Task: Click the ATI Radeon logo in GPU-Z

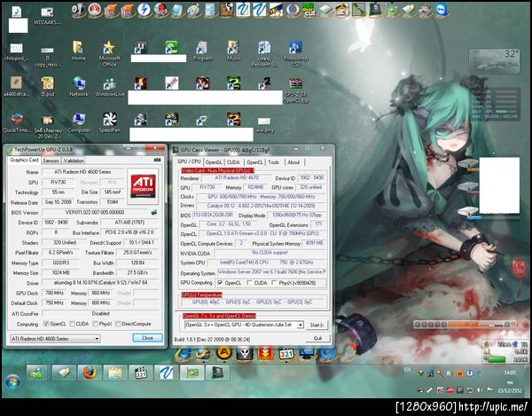Action: pyautogui.click(x=143, y=186)
